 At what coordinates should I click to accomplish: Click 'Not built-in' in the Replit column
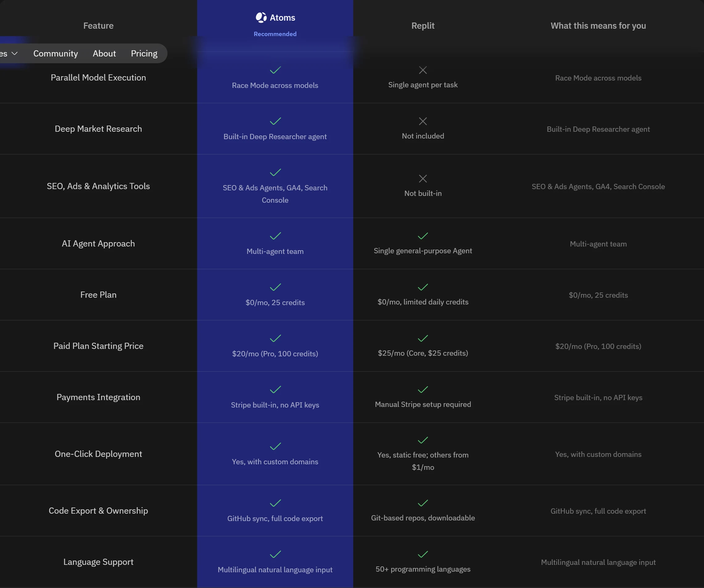(423, 193)
